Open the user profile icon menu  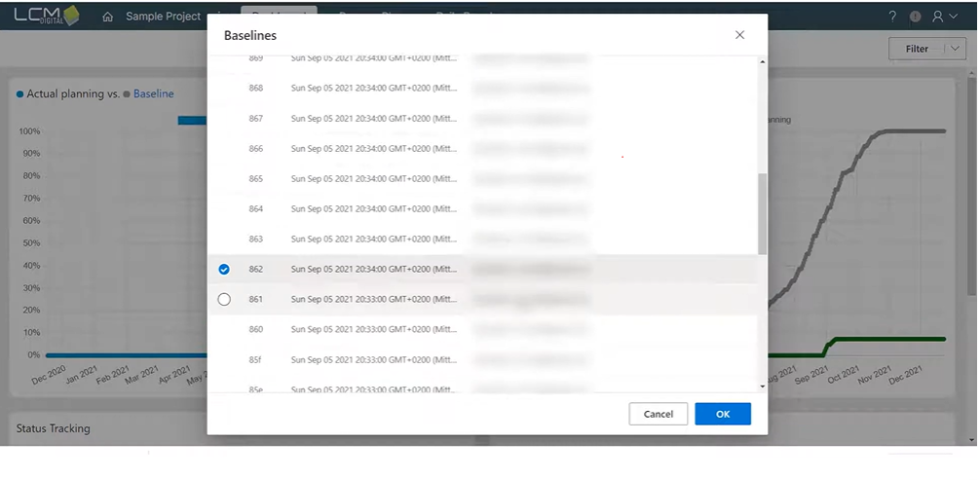click(942, 17)
